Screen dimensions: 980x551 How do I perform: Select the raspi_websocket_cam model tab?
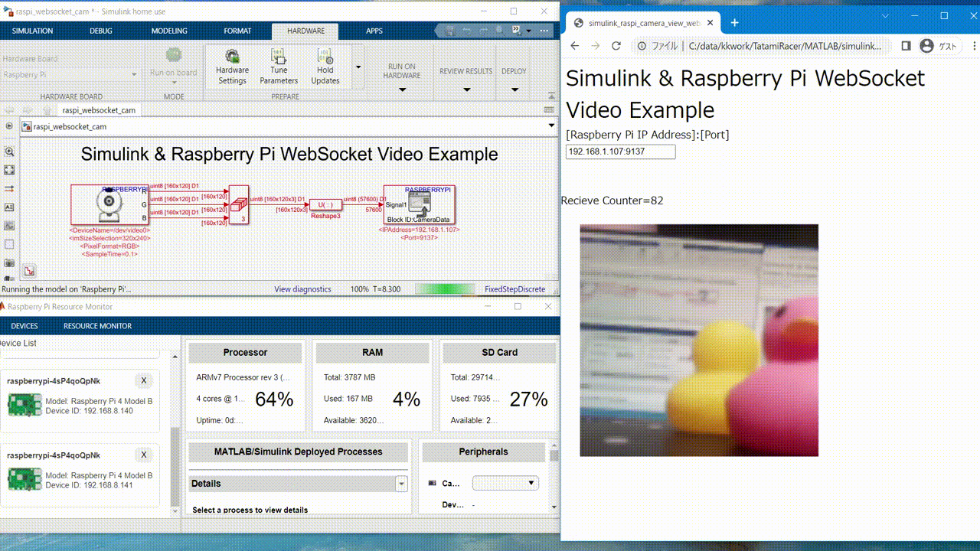click(99, 110)
